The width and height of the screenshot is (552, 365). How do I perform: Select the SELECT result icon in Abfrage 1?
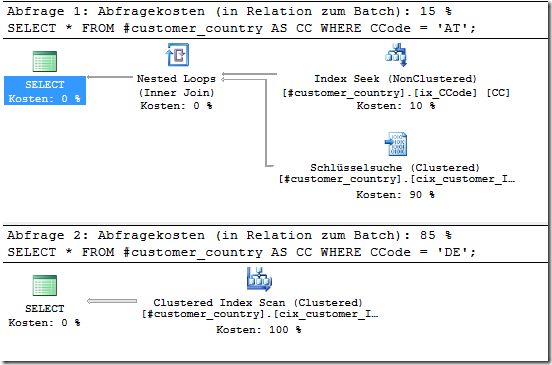pos(44,61)
